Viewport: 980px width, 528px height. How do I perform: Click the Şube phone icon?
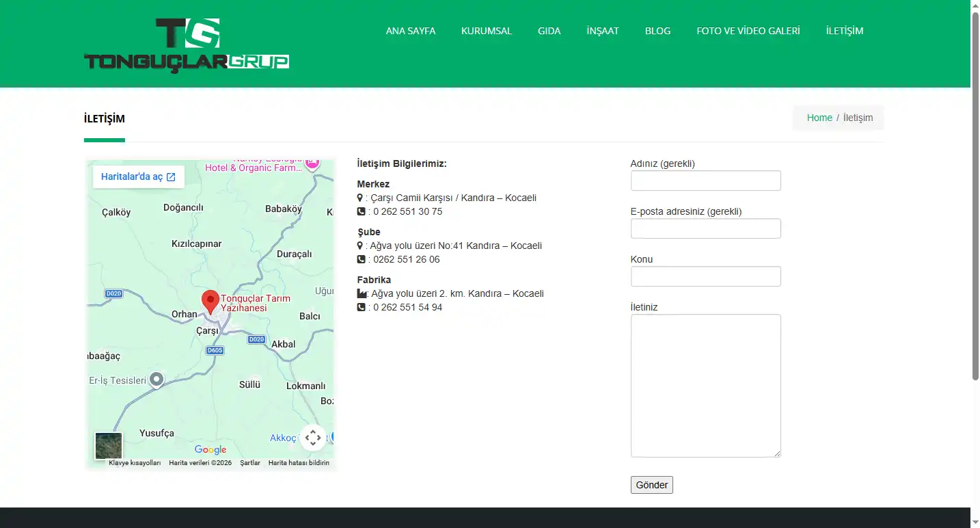[362, 259]
